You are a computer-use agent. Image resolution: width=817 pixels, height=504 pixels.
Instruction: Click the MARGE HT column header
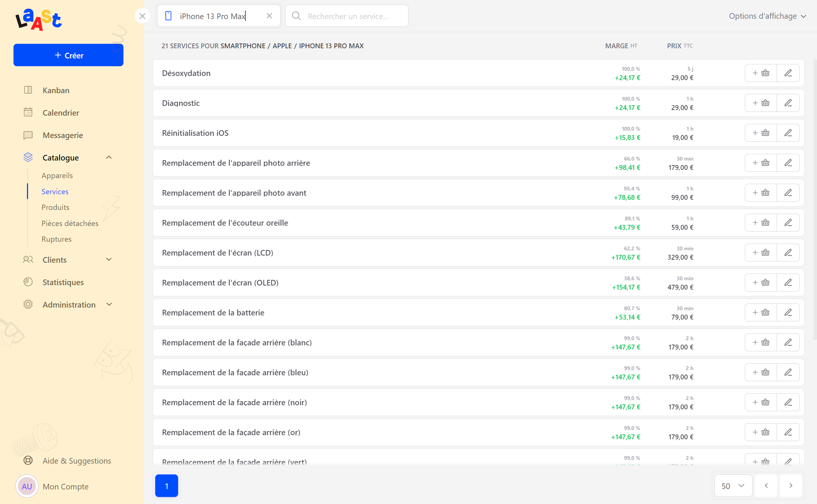tap(621, 46)
